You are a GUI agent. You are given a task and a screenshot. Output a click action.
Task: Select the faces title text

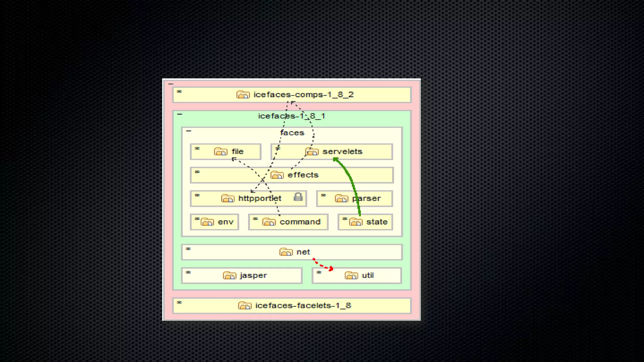[292, 133]
